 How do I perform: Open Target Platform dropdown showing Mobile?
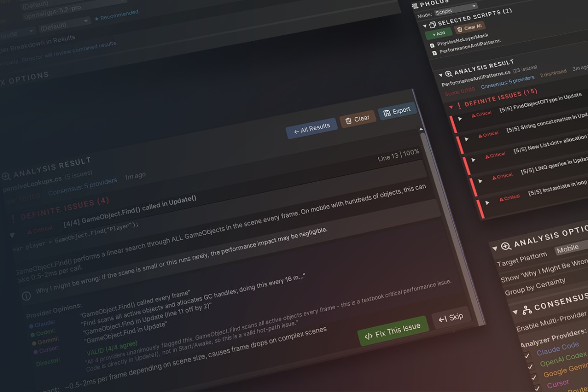click(x=572, y=248)
